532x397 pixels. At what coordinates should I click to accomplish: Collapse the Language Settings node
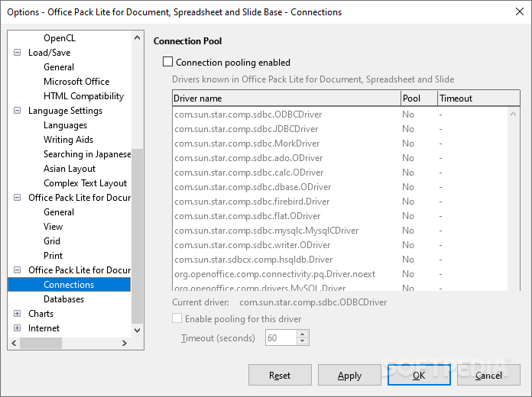click(17, 111)
